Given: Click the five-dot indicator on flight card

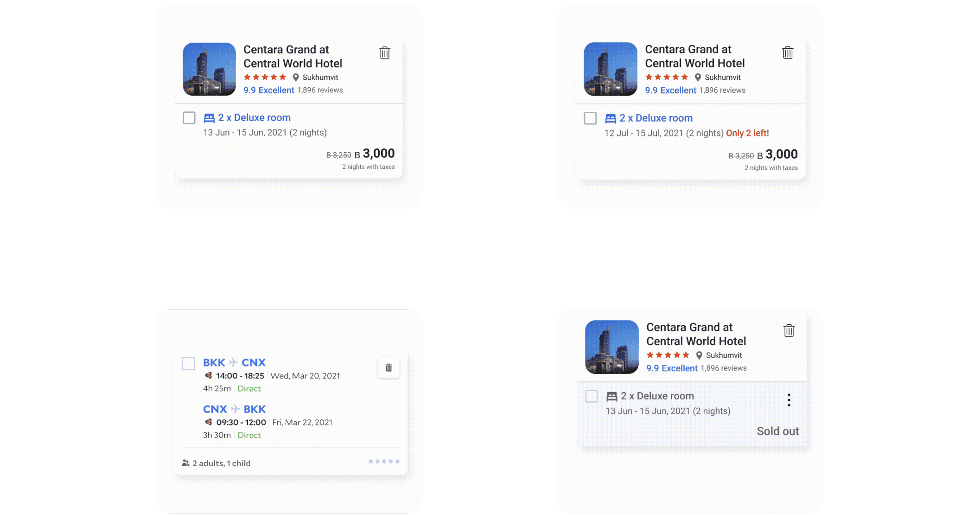Looking at the screenshot, I should (x=384, y=461).
